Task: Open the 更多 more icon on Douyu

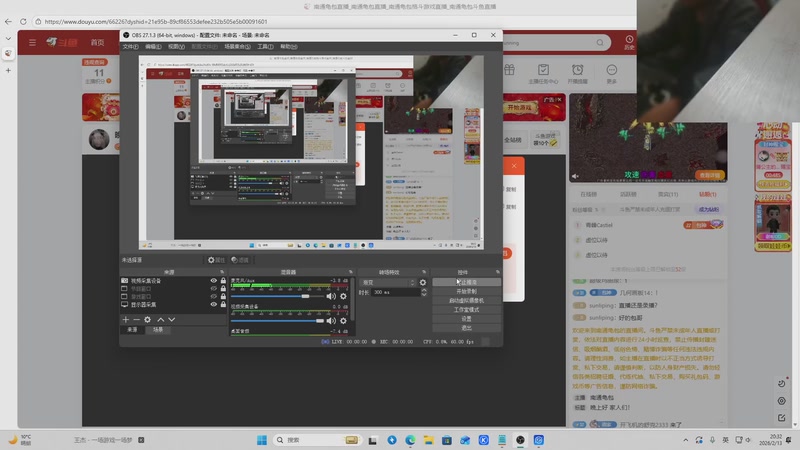Action: click(x=612, y=73)
